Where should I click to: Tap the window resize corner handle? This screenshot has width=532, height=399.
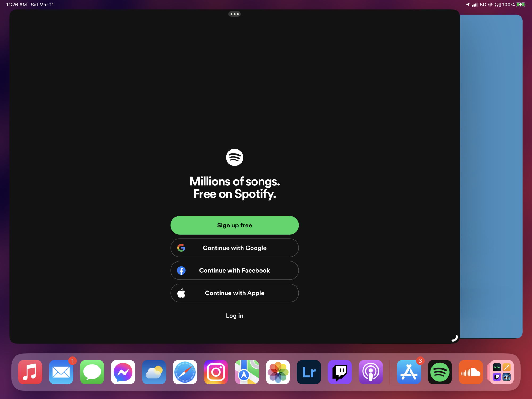455,338
